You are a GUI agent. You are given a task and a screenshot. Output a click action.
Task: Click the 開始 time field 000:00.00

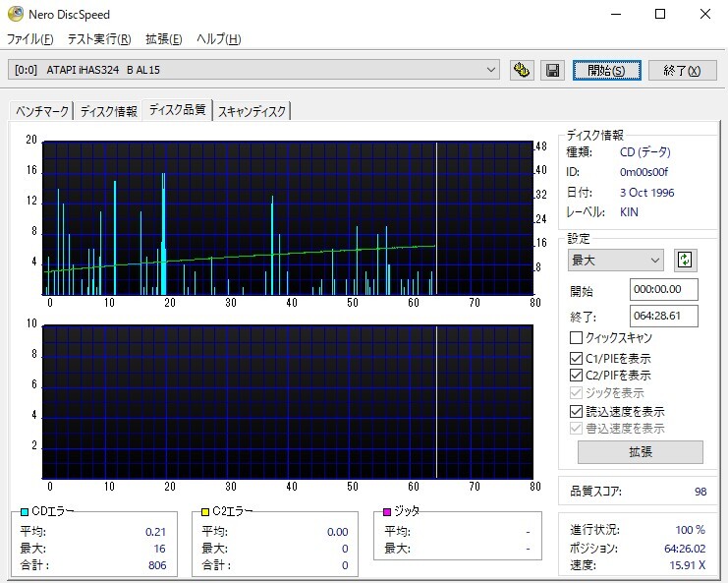click(x=663, y=289)
